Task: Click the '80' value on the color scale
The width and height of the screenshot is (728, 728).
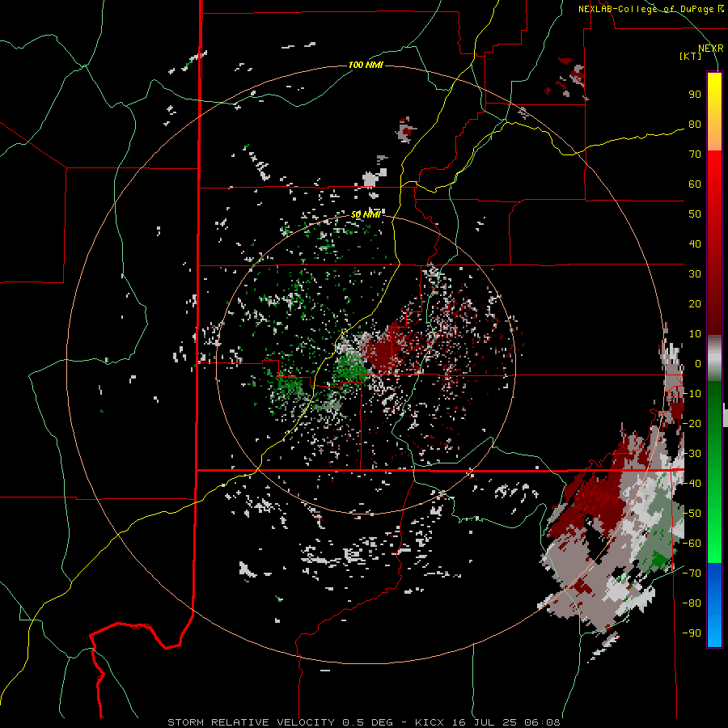Action: (x=695, y=124)
